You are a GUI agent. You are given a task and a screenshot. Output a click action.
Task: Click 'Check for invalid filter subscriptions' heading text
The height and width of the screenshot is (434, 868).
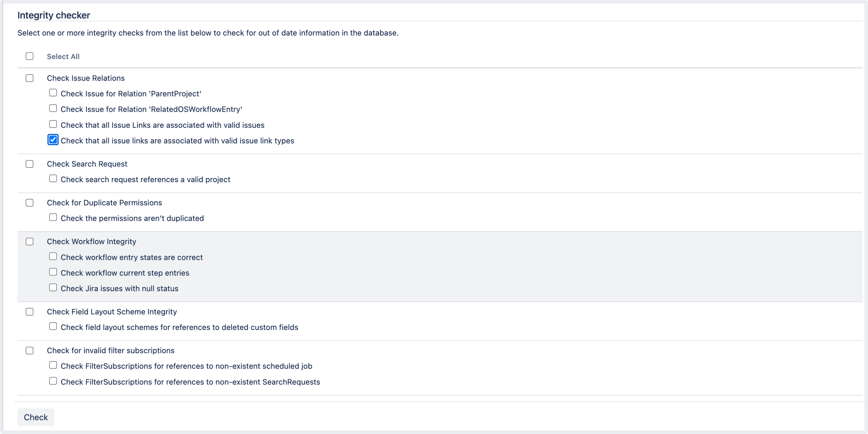pos(110,351)
